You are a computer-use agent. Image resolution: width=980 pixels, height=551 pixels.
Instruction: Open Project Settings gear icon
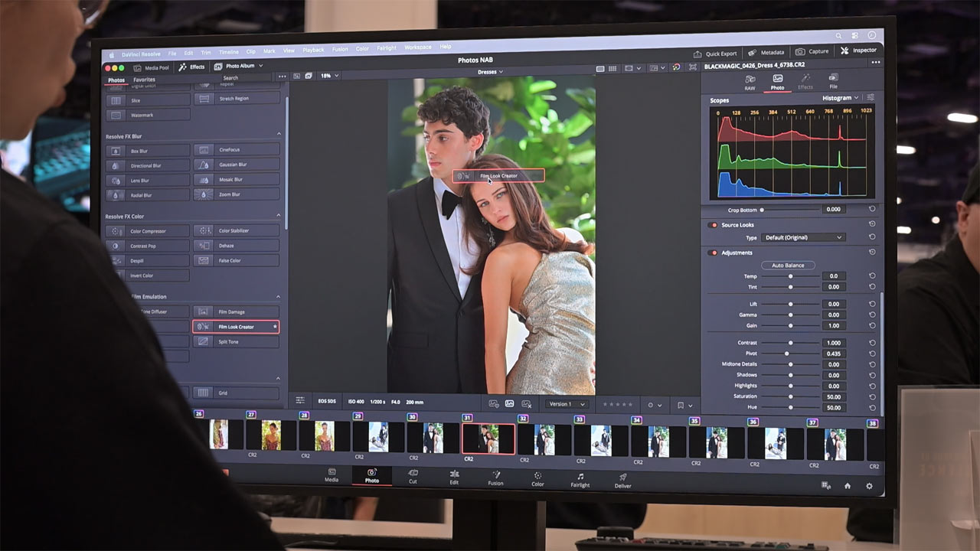coord(869,486)
